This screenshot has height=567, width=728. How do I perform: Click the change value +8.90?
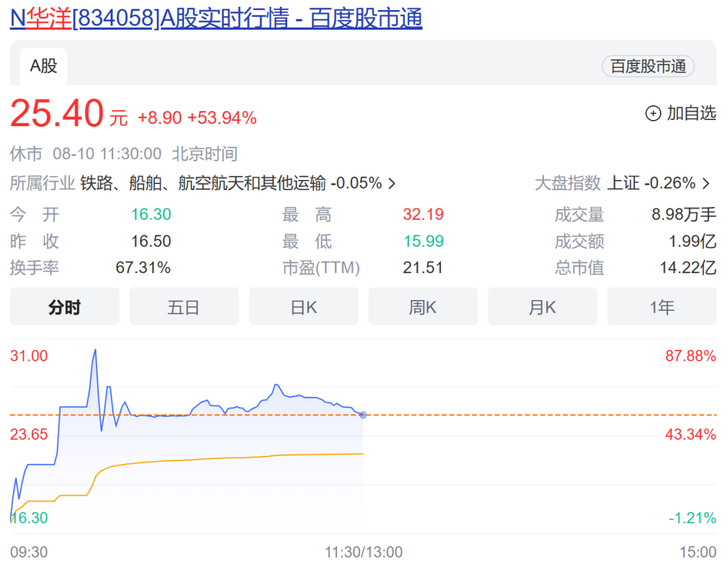(x=160, y=118)
